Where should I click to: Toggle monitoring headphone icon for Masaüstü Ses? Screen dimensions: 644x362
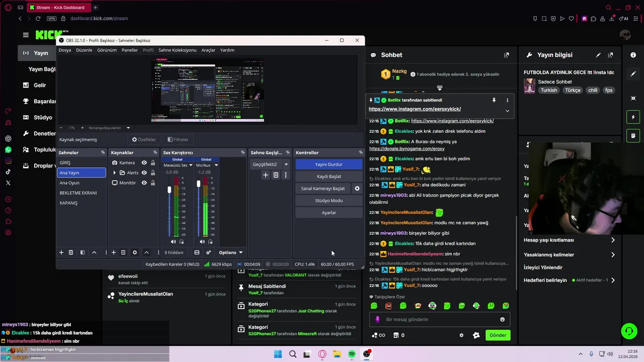[x=181, y=242]
